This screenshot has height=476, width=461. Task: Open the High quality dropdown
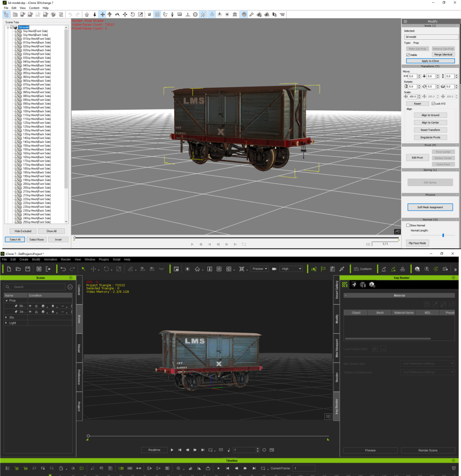click(x=291, y=269)
